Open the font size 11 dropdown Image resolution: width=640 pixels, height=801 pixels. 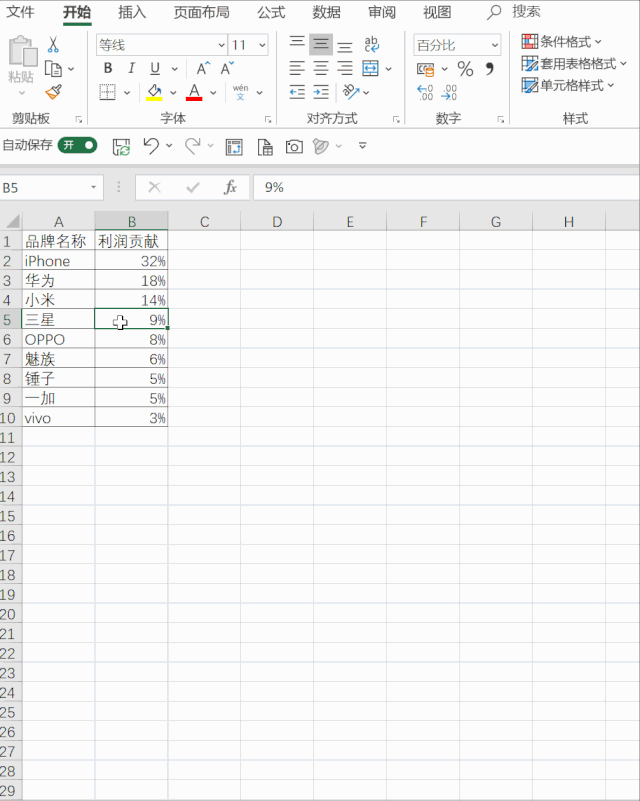coord(262,45)
